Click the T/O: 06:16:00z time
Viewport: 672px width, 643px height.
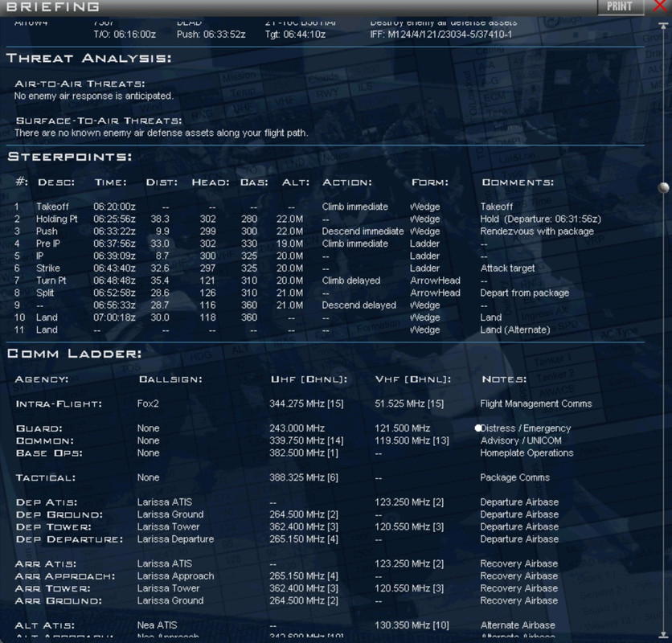click(x=125, y=35)
